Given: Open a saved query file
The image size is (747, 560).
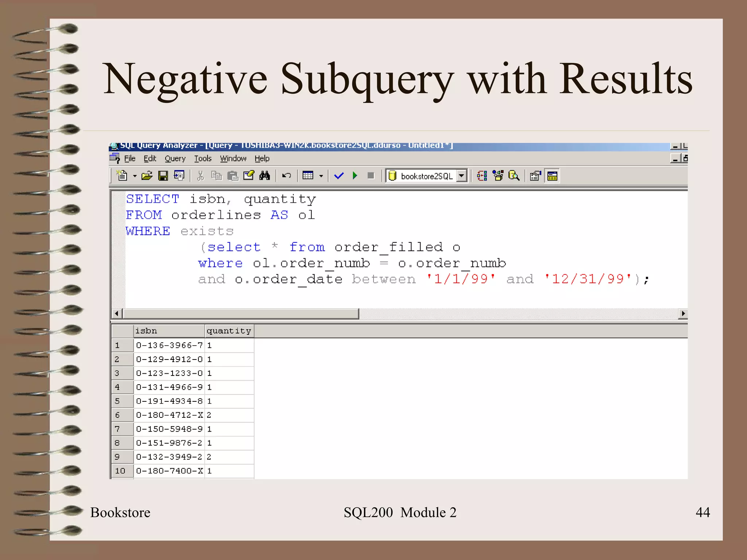Looking at the screenshot, I should pyautogui.click(x=147, y=176).
